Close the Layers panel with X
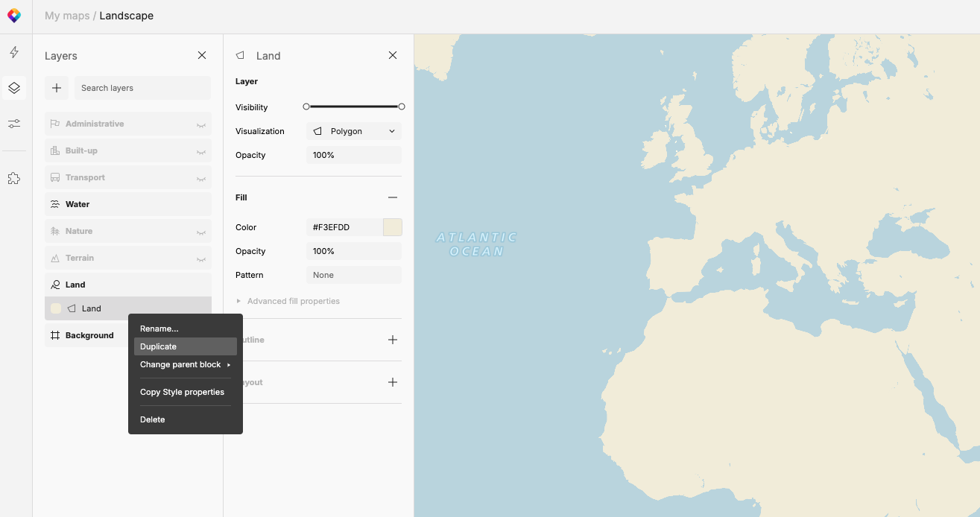This screenshot has width=980, height=517. pos(202,56)
